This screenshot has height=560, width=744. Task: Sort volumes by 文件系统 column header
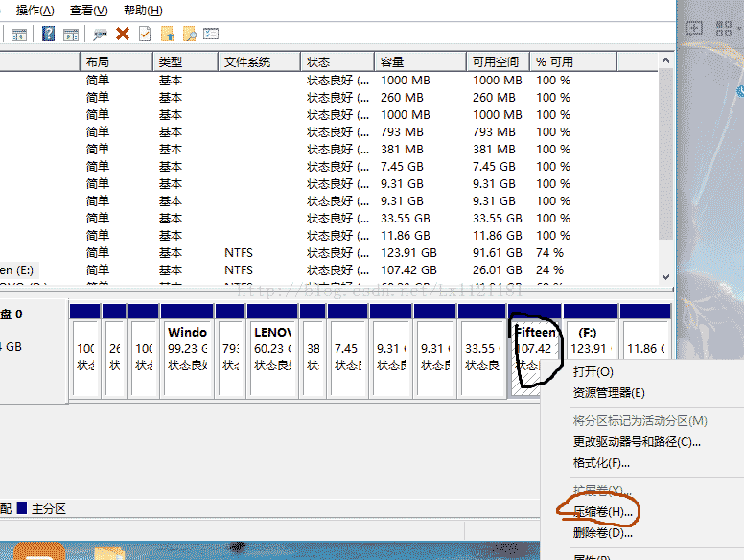(x=247, y=62)
